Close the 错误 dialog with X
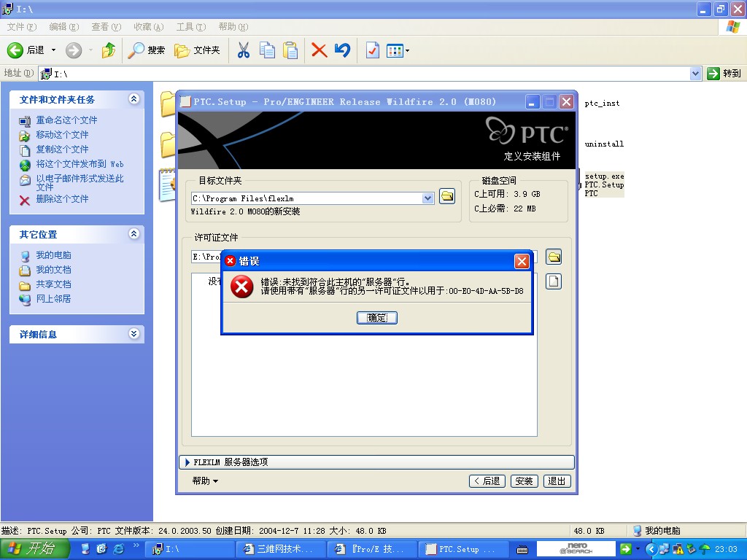This screenshot has width=747, height=560. 522,261
